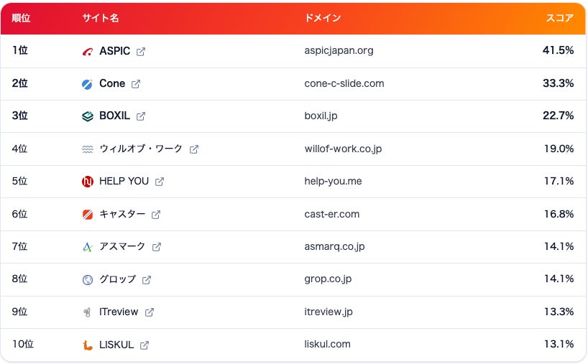Click the スコア column header

(559, 18)
